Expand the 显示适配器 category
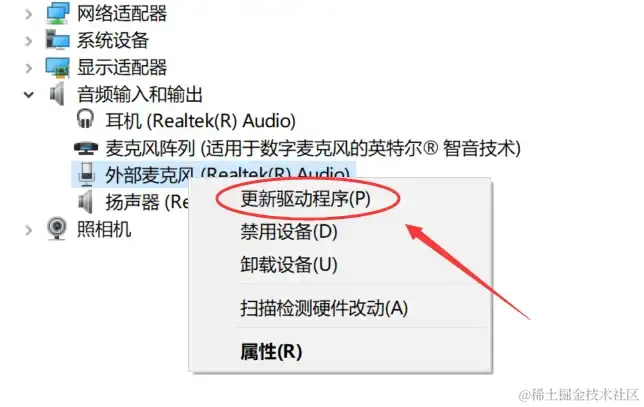Image resolution: width=644 pixels, height=407 pixels. [x=28, y=68]
